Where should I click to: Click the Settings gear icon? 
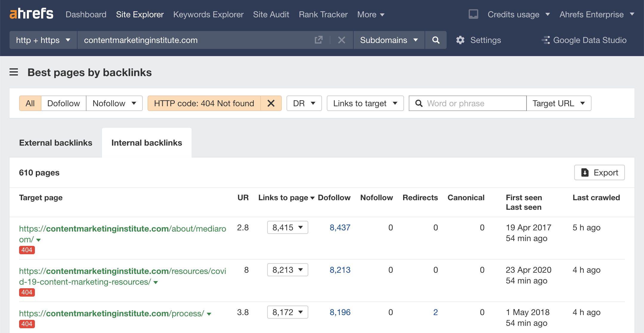[460, 40]
